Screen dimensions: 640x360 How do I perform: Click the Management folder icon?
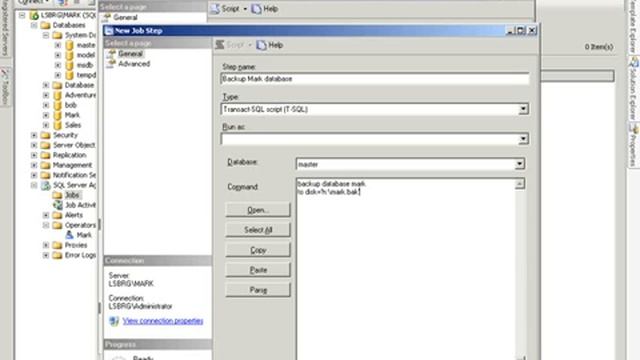(x=46, y=165)
